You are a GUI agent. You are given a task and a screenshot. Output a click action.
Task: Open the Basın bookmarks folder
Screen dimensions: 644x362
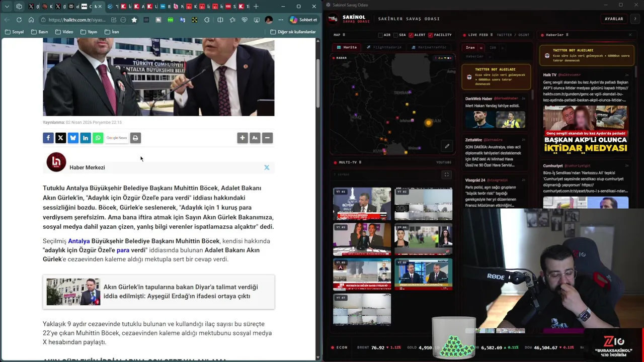click(40, 32)
